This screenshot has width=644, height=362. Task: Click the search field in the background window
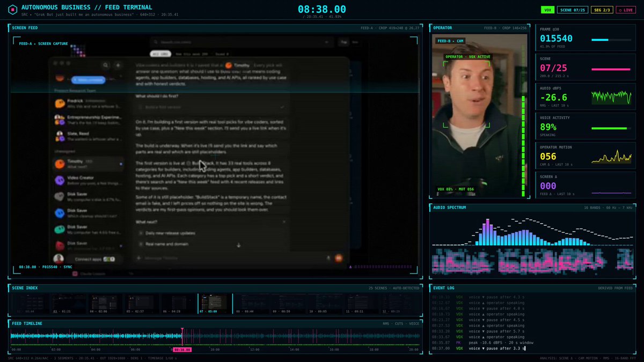[x=243, y=41]
